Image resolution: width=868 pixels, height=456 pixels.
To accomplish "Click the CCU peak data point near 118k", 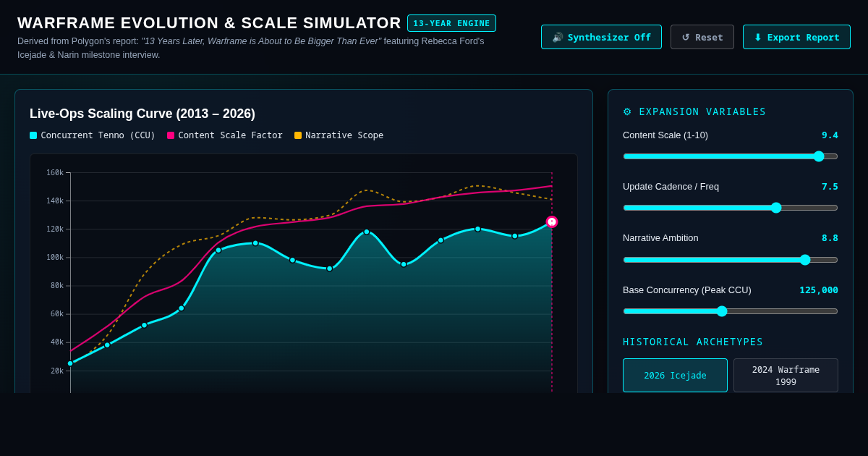I will (367, 232).
